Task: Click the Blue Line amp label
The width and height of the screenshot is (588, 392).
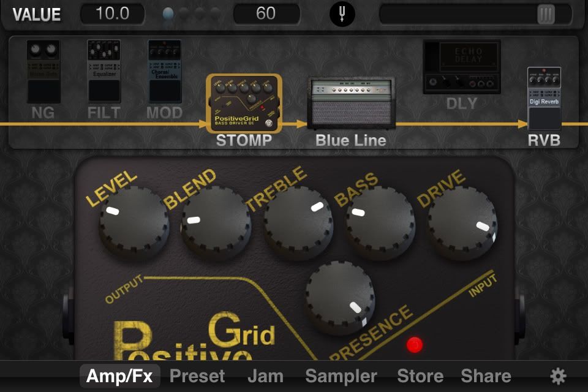Action: pyautogui.click(x=350, y=140)
